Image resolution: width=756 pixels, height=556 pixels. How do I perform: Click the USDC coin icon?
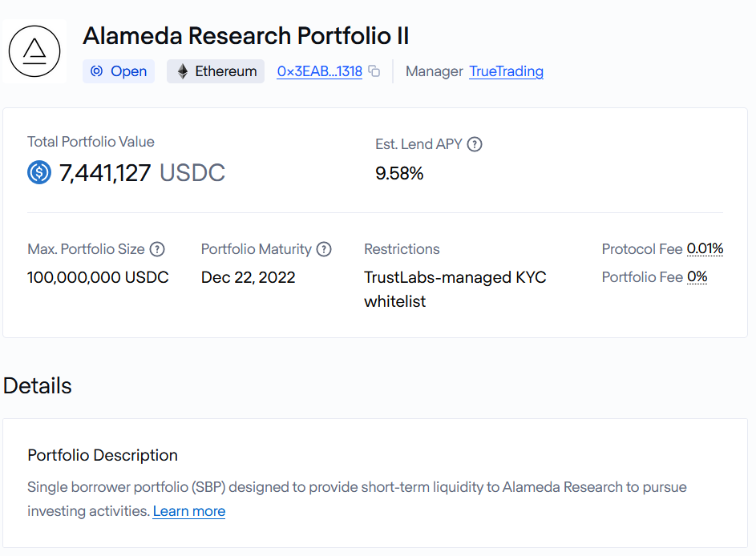pyautogui.click(x=39, y=172)
